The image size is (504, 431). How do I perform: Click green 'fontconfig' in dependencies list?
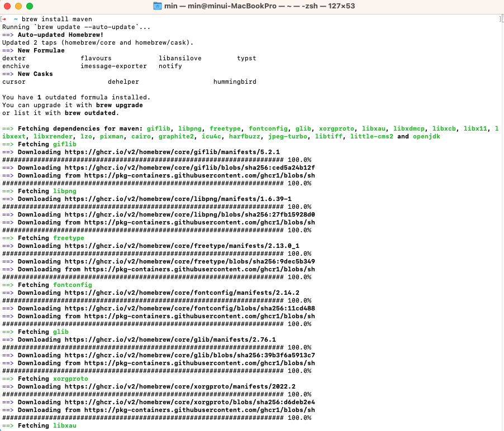pos(268,128)
